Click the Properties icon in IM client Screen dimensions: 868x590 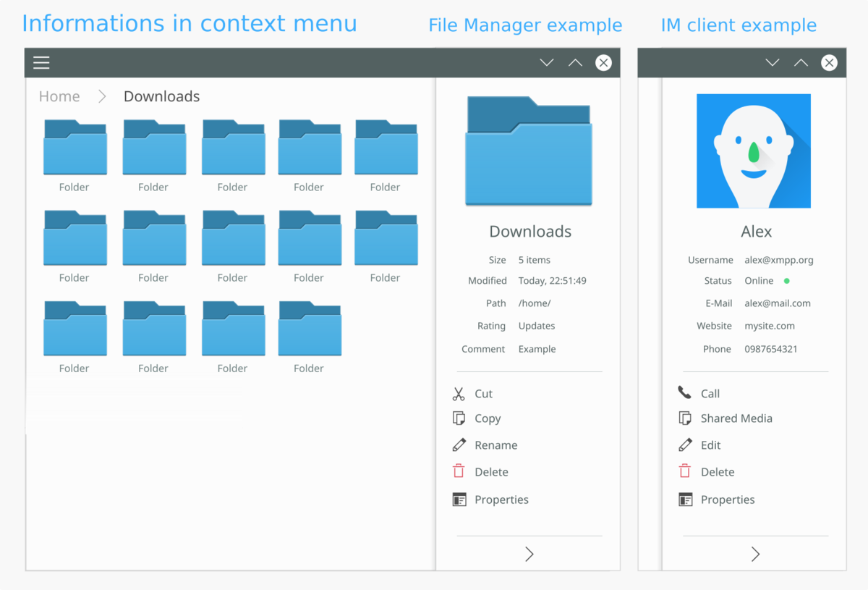685,500
